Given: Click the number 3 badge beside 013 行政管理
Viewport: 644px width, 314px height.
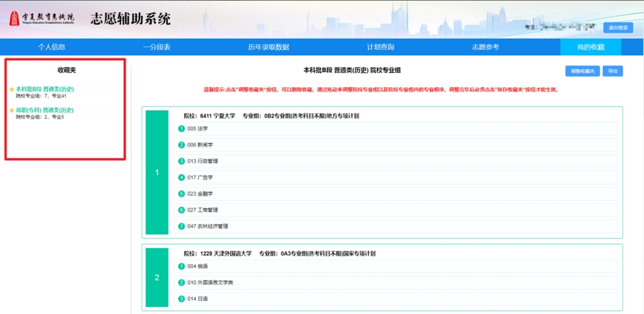Looking at the screenshot, I should (181, 161).
